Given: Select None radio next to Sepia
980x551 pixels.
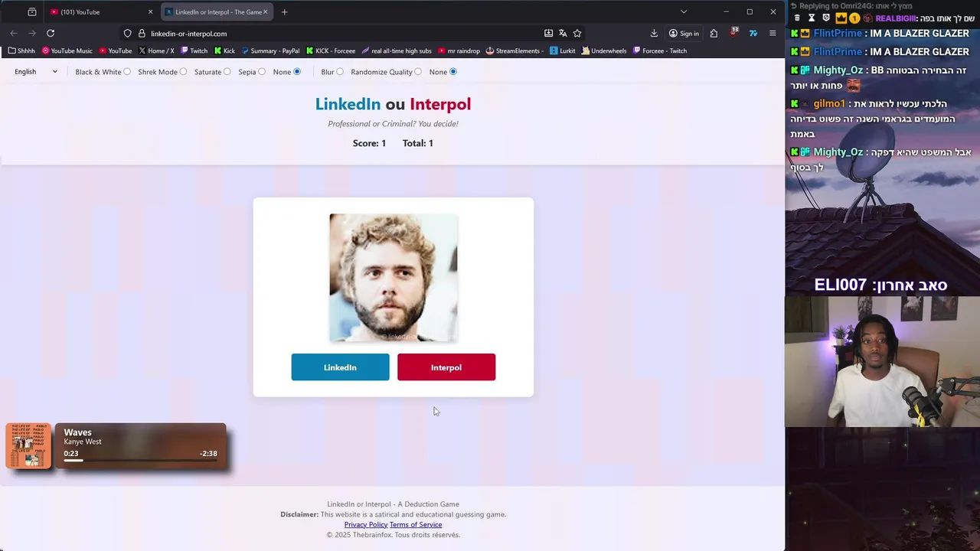Looking at the screenshot, I should (x=297, y=72).
